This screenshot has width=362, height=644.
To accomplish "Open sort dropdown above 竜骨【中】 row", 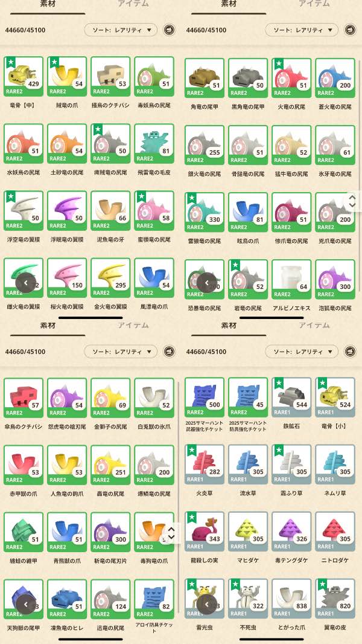I will 121,30.
